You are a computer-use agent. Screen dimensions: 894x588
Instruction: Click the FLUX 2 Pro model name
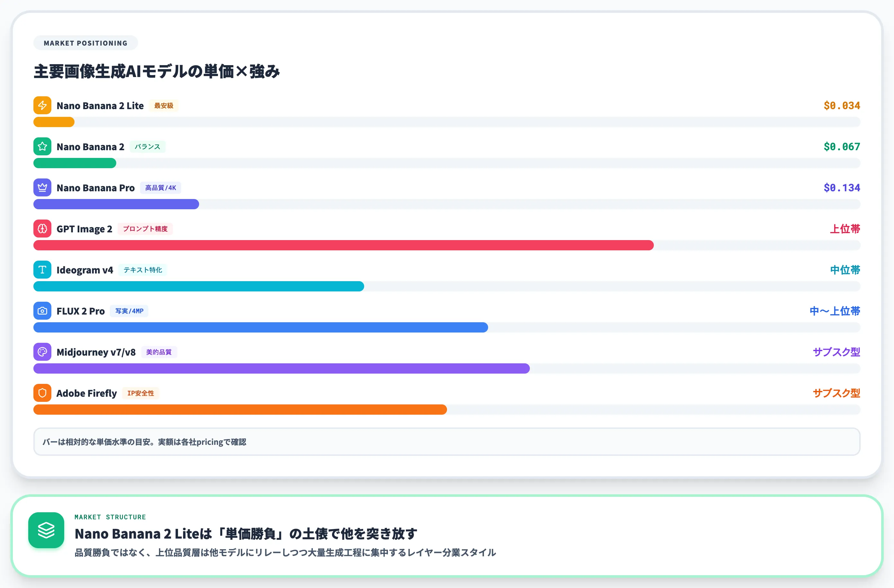[81, 311]
